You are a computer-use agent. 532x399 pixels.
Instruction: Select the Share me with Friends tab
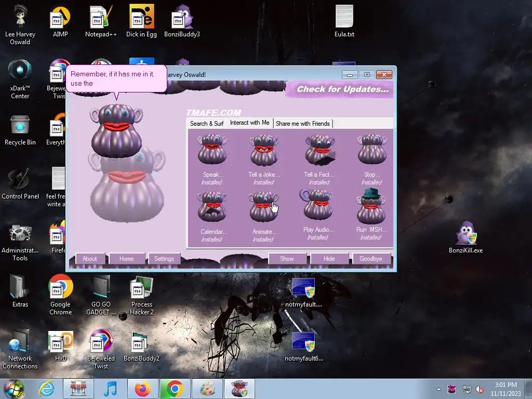pos(303,124)
